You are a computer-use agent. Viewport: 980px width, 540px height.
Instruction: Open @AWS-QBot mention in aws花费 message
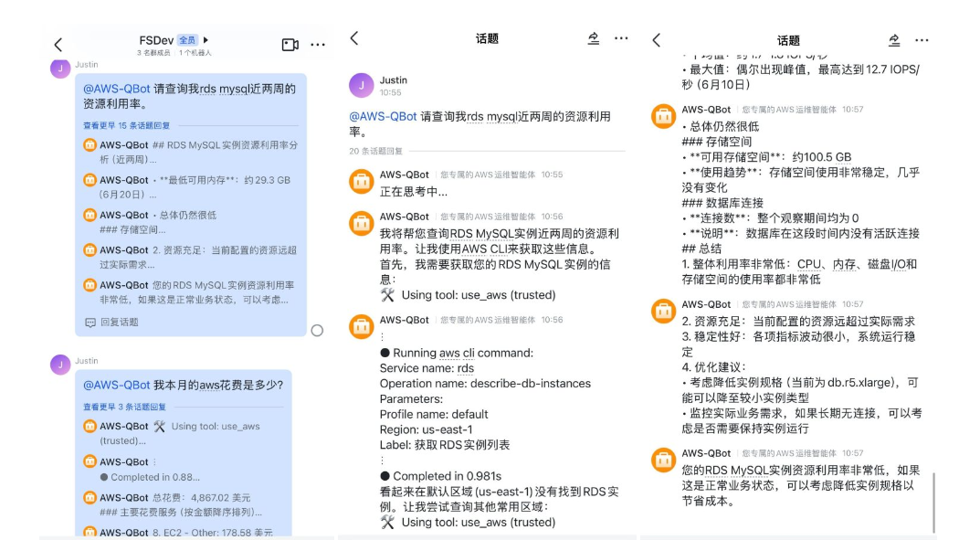coord(117,386)
